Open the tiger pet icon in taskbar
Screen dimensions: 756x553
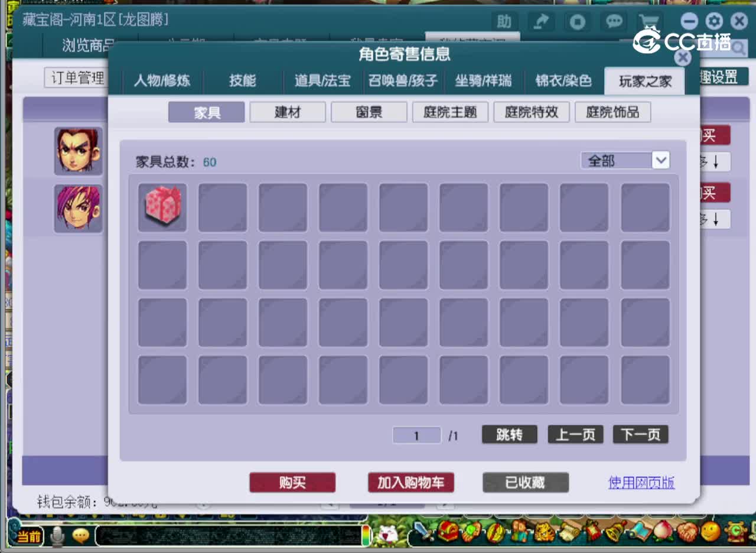[x=543, y=534]
